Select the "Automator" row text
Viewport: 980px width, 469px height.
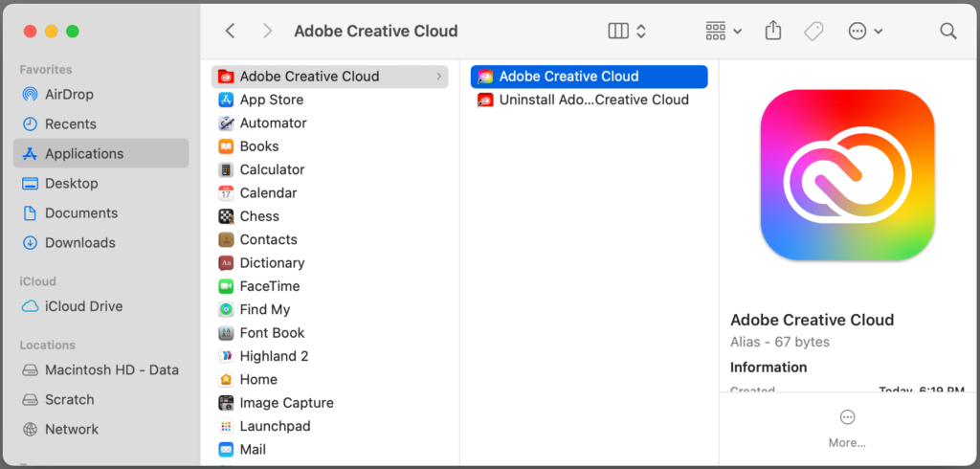pos(273,123)
